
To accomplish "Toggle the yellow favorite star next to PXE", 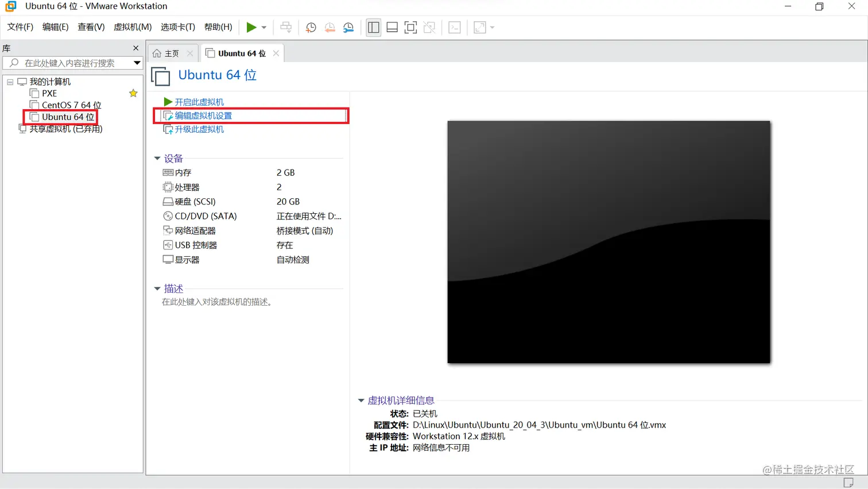I will click(133, 93).
